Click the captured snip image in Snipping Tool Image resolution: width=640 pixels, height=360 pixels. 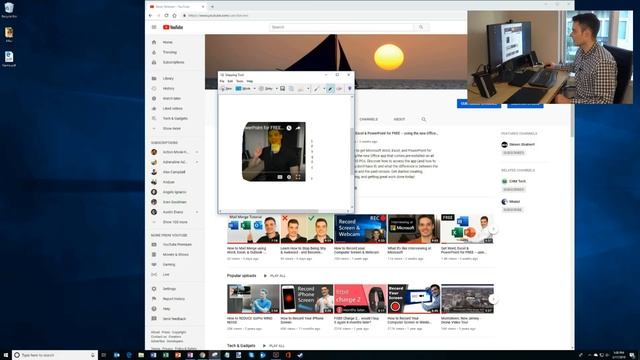(274, 151)
